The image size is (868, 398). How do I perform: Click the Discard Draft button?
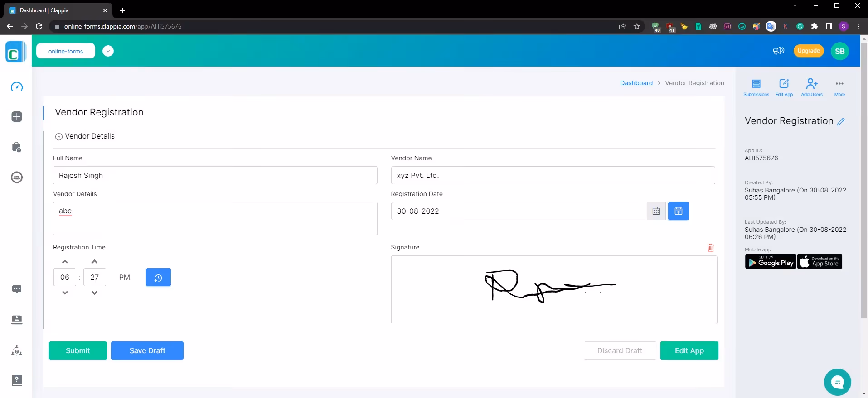(620, 350)
